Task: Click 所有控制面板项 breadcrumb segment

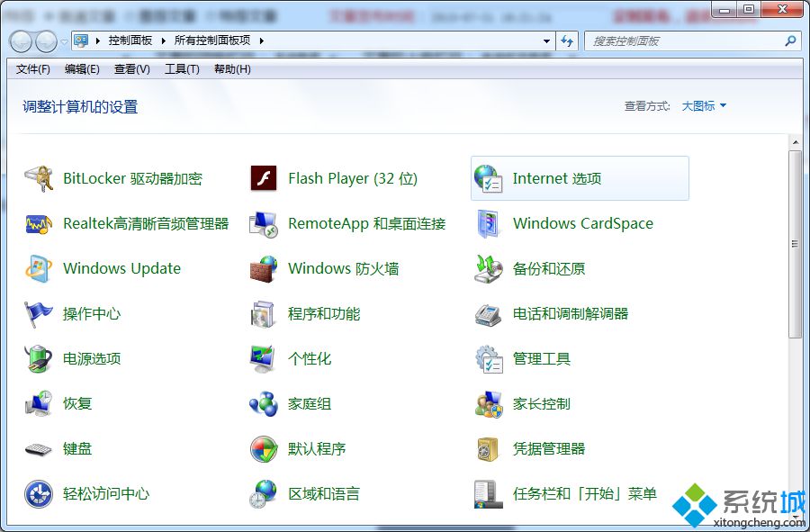Action: (x=212, y=41)
